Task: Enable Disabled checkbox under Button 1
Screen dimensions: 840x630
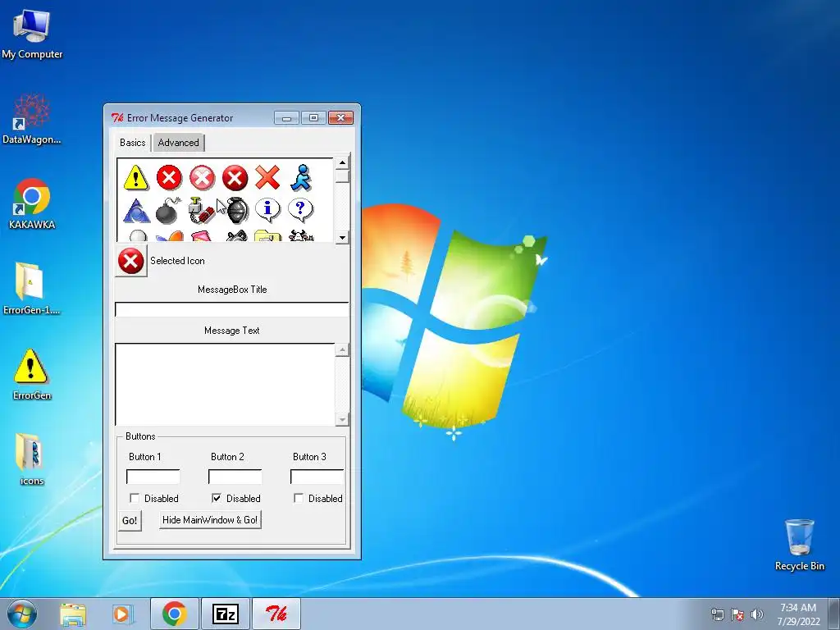Action: (x=135, y=498)
